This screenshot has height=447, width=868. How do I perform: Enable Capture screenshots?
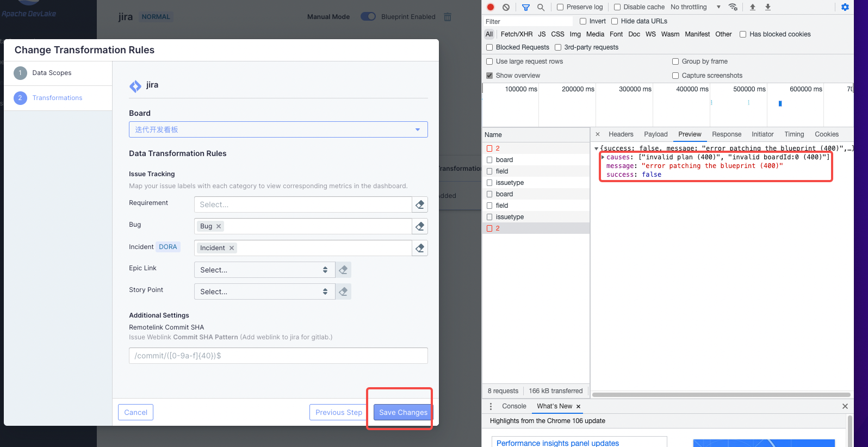point(675,76)
